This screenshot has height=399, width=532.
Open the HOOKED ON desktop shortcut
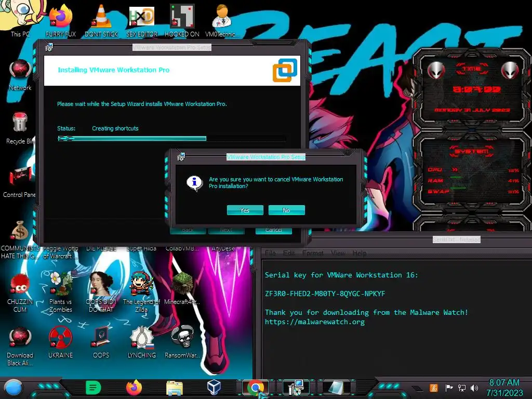pos(182,20)
